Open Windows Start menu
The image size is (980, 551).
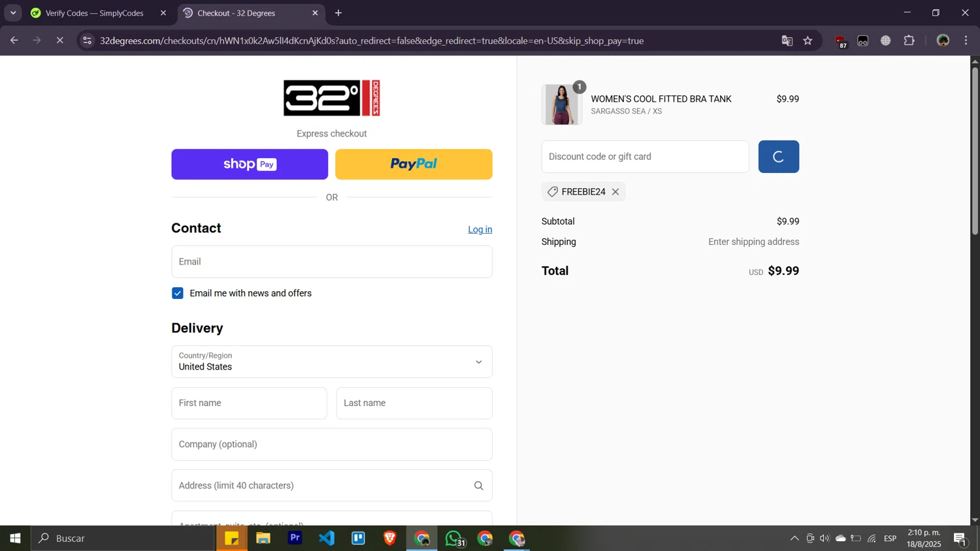pos(15,539)
